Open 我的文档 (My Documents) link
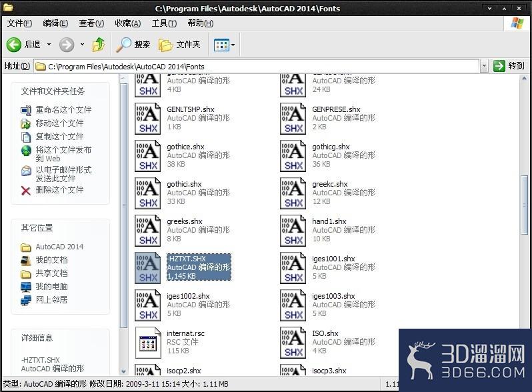 [51, 260]
